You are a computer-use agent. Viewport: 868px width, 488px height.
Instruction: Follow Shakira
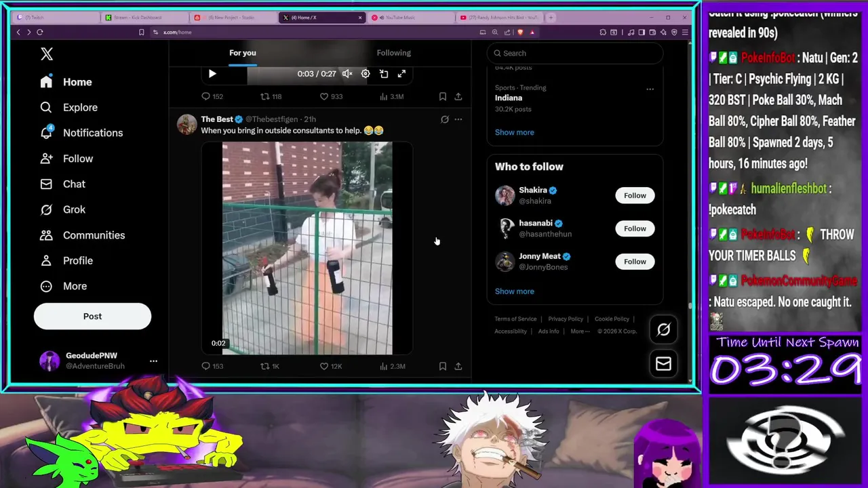click(x=635, y=195)
